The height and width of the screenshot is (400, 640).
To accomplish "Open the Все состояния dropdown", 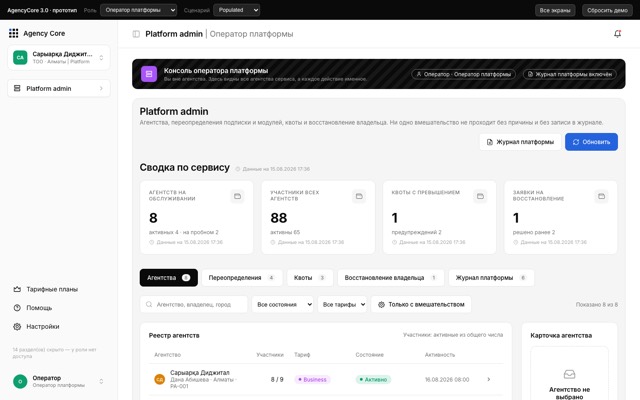I will click(282, 304).
